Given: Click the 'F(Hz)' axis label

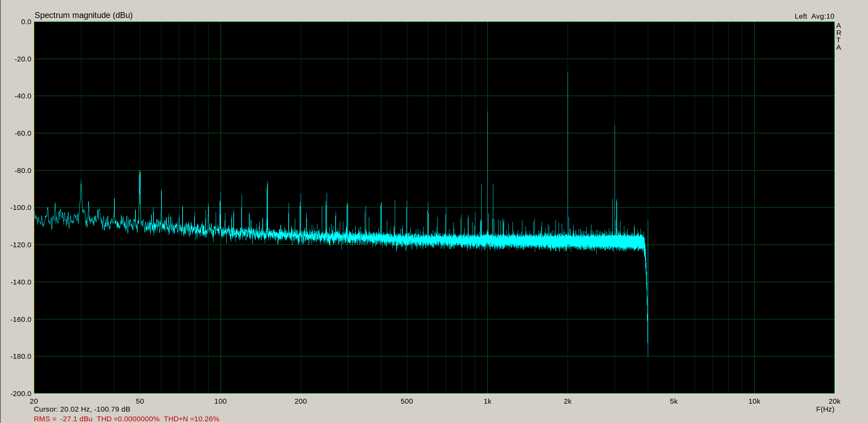Looking at the screenshot, I should [x=825, y=409].
